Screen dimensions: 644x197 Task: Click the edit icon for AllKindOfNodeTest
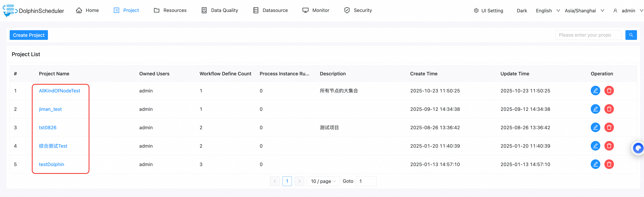click(595, 91)
